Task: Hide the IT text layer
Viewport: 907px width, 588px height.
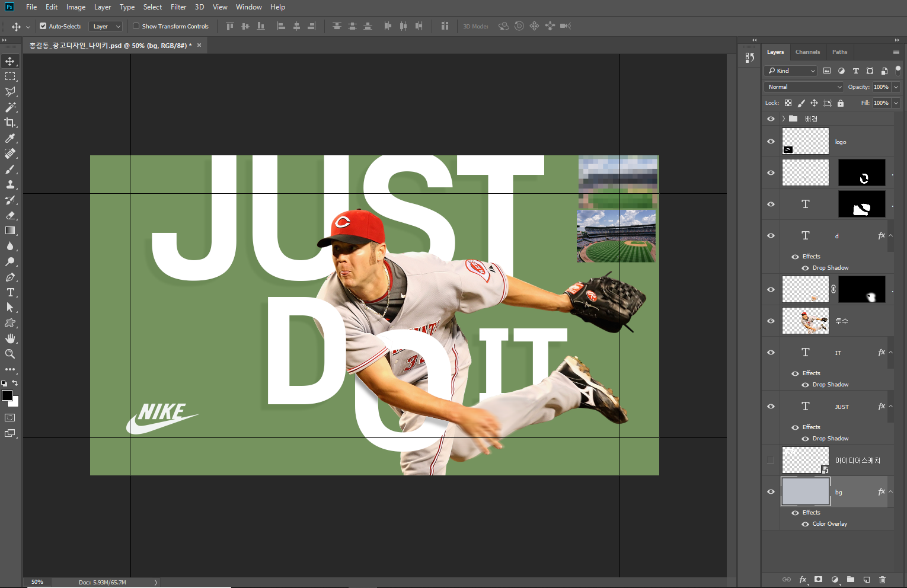Action: (x=771, y=352)
